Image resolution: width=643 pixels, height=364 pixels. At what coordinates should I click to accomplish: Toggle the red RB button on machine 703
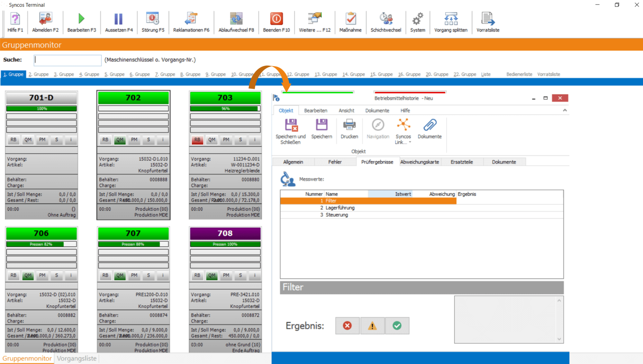pyautogui.click(x=197, y=140)
